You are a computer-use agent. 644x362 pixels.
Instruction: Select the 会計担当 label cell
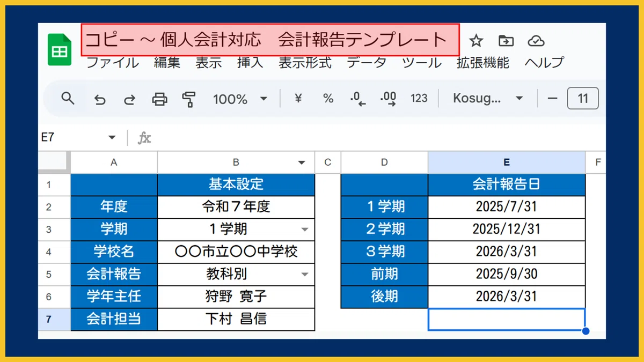(x=114, y=320)
